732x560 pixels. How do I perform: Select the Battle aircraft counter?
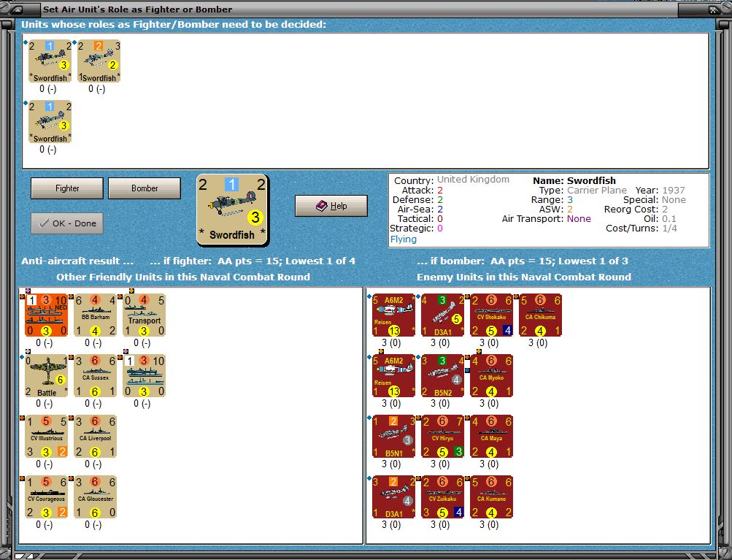46,375
